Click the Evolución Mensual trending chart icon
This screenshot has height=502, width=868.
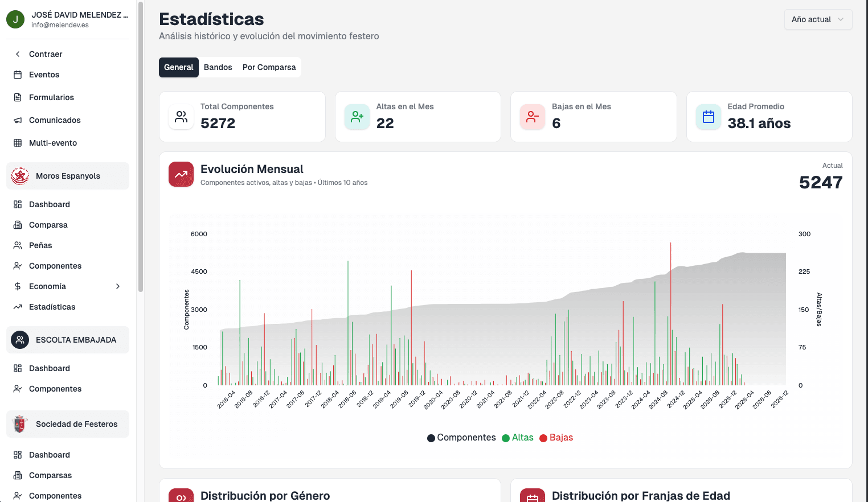pyautogui.click(x=181, y=174)
